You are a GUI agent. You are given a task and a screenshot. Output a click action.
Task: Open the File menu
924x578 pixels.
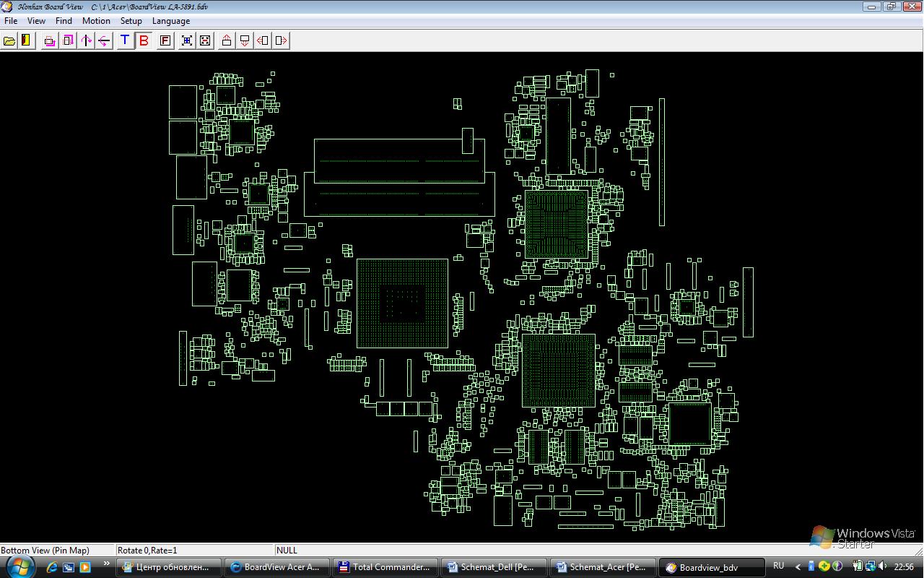pyautogui.click(x=11, y=21)
